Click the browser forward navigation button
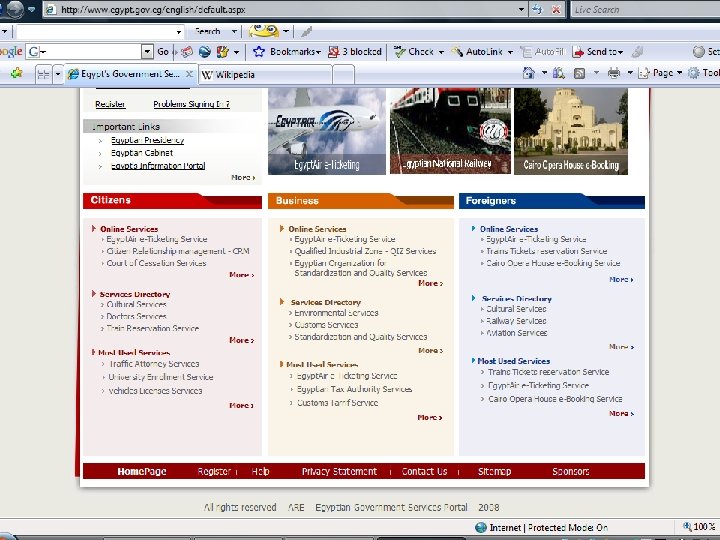 (x=16, y=9)
